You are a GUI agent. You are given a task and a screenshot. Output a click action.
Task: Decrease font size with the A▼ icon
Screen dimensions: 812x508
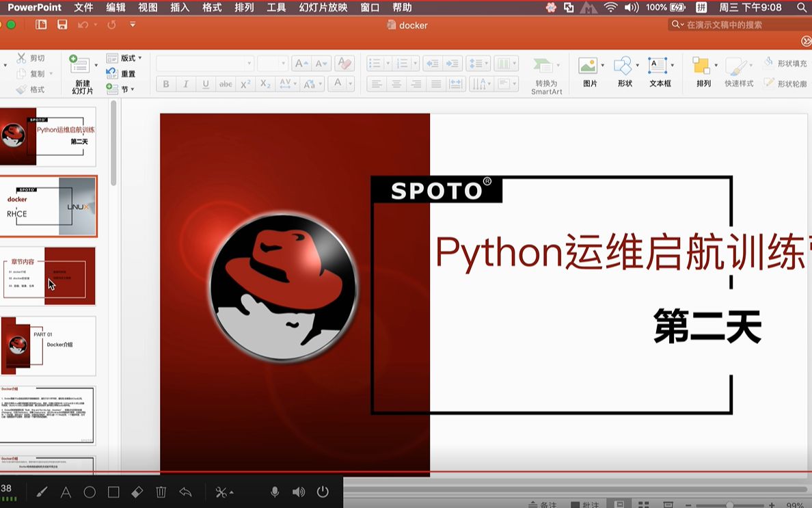pyautogui.click(x=321, y=63)
